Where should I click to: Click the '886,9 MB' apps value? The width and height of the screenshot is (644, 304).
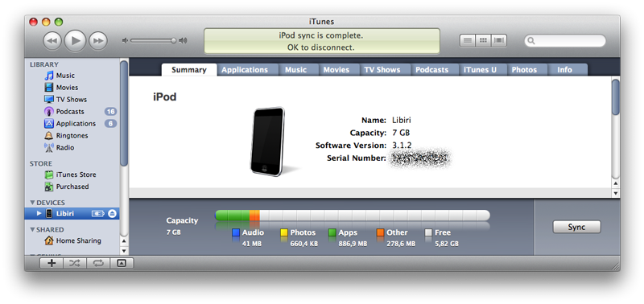(x=353, y=244)
